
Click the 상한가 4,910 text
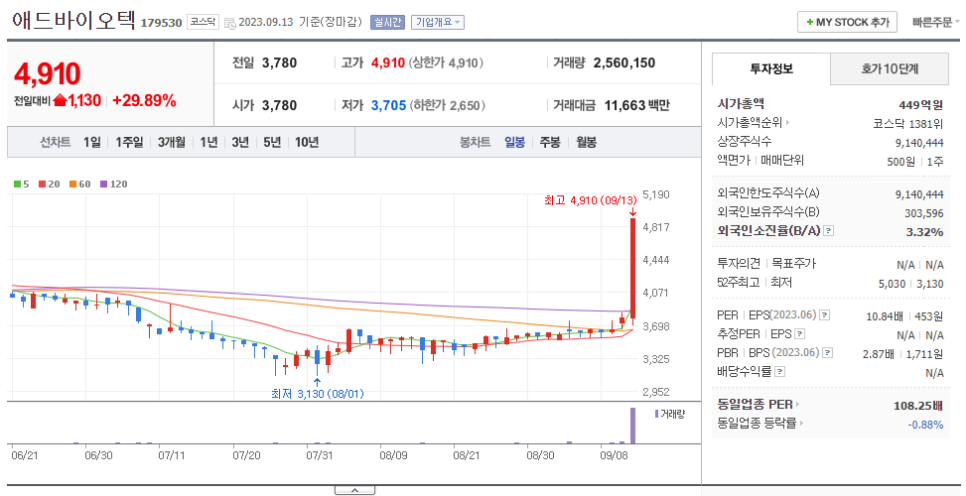click(x=446, y=63)
